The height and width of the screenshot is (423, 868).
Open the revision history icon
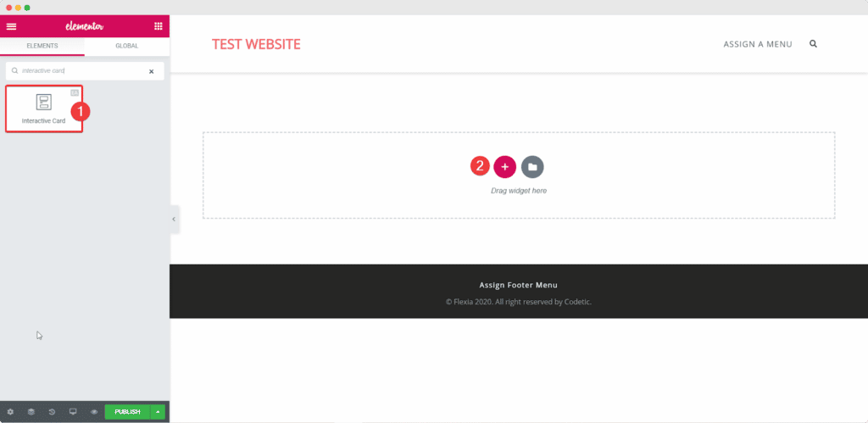click(x=52, y=412)
